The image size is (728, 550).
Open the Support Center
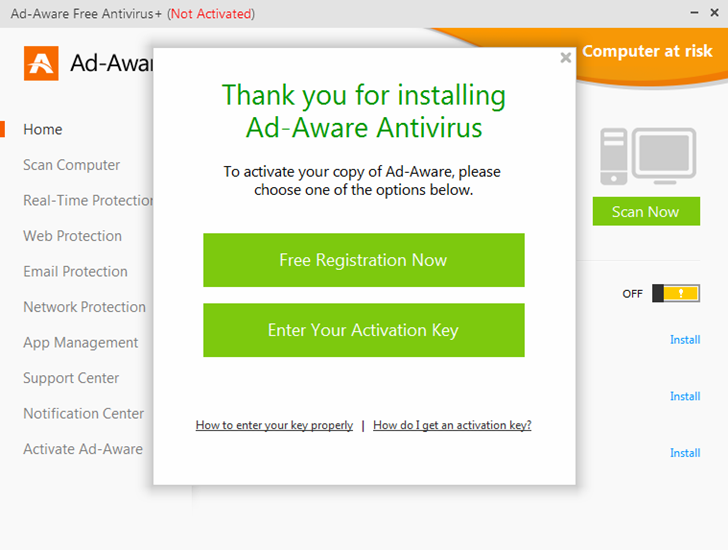71,378
